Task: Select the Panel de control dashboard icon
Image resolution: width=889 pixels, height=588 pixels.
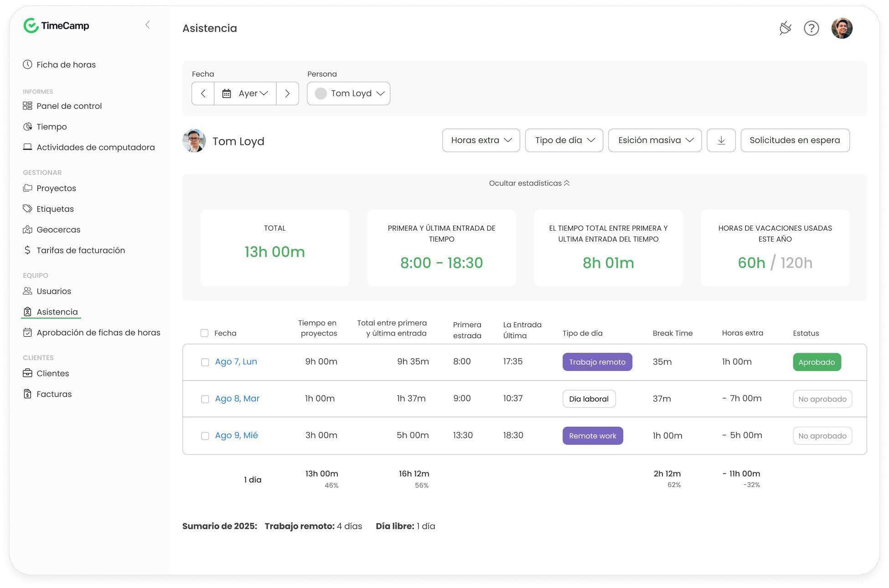Action: click(x=27, y=105)
